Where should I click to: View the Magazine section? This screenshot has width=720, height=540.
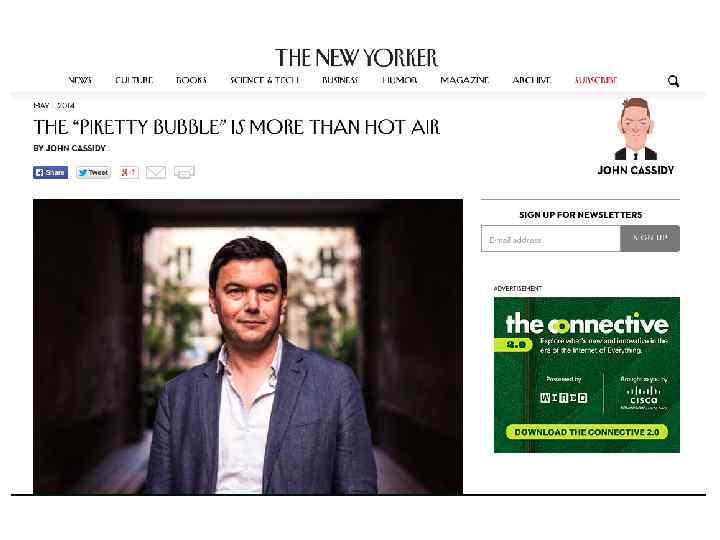(x=465, y=80)
